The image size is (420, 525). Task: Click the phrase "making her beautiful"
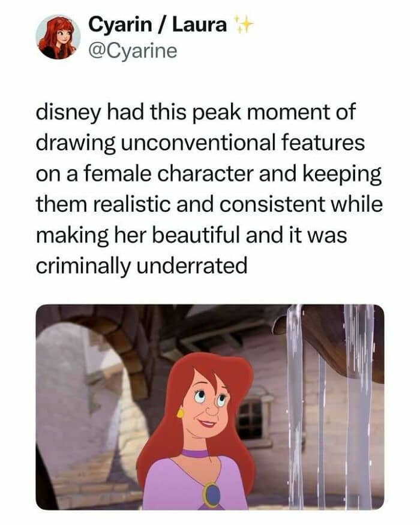138,235
